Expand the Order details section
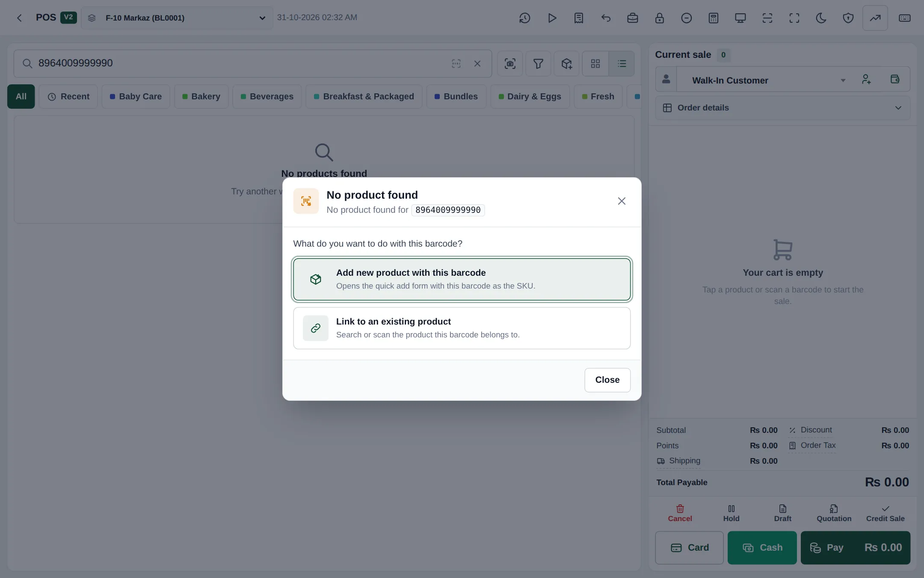 tap(782, 108)
